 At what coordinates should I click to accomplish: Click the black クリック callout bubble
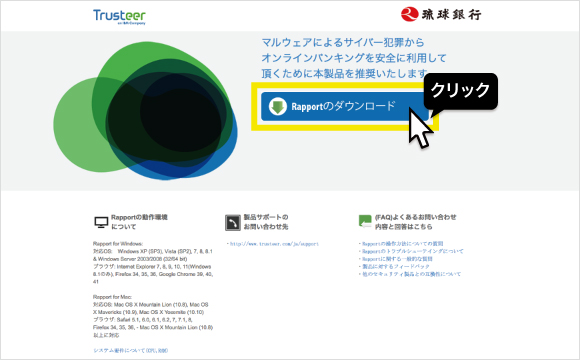tap(461, 91)
